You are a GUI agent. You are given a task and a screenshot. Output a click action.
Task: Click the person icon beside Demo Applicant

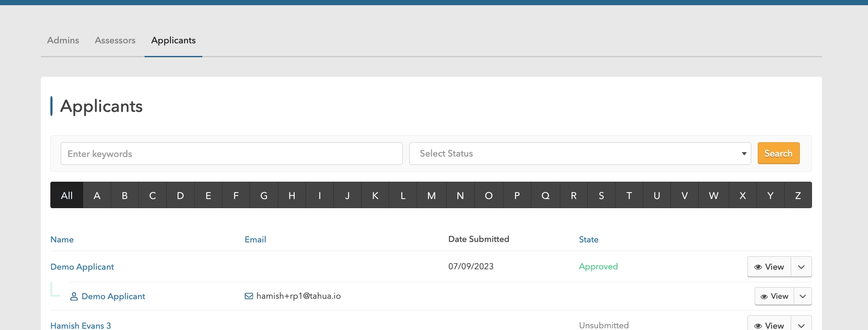pos(74,297)
